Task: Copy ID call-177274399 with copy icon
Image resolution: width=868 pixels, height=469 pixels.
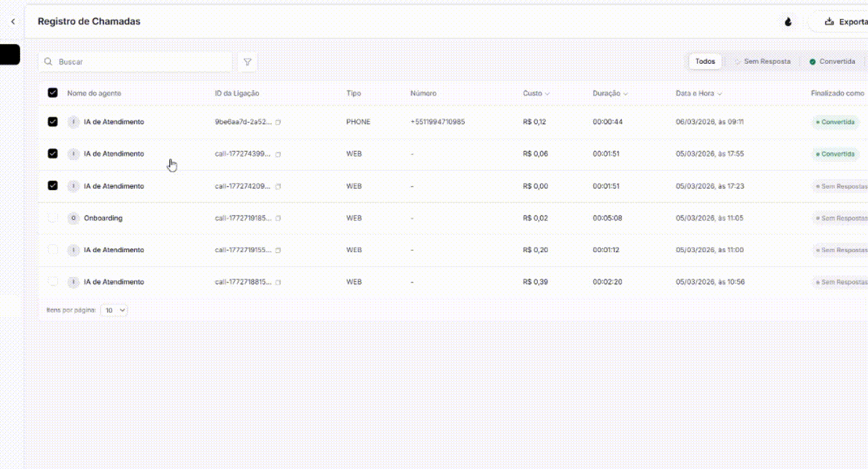Action: click(x=278, y=154)
